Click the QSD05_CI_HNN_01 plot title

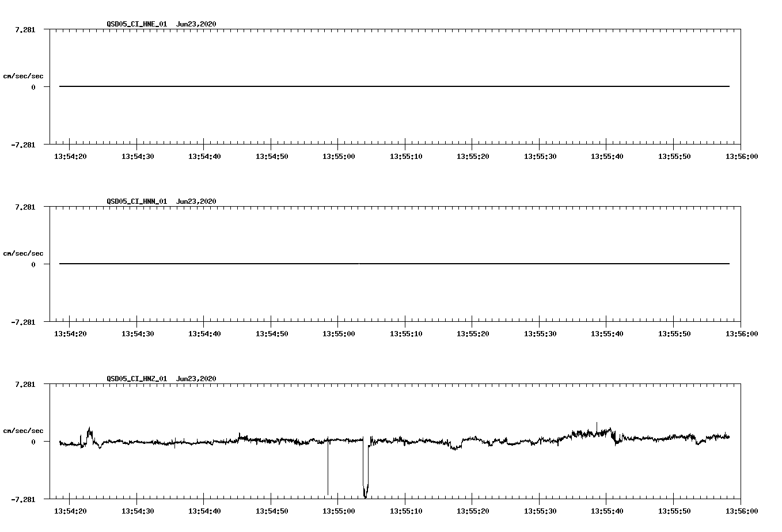tap(161, 201)
